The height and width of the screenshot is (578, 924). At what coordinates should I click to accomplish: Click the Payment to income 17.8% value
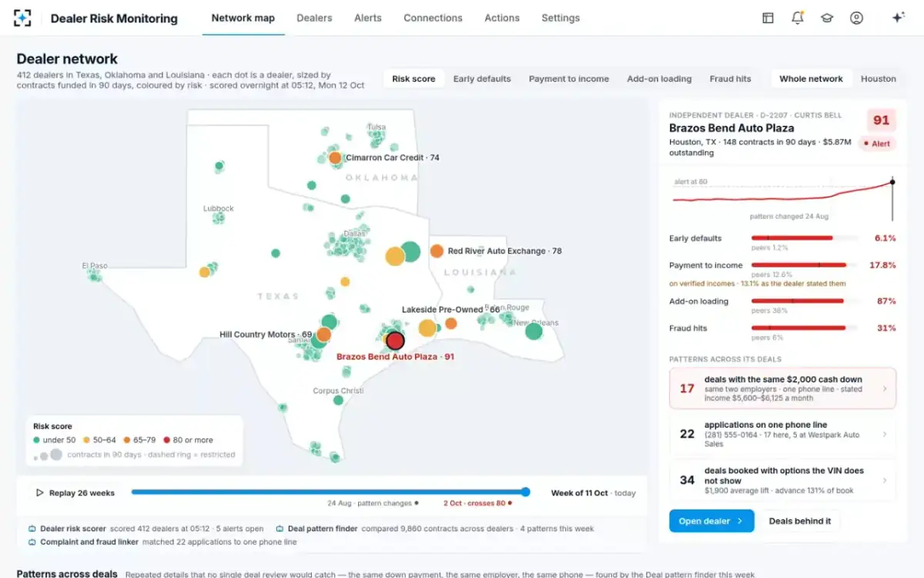(882, 265)
